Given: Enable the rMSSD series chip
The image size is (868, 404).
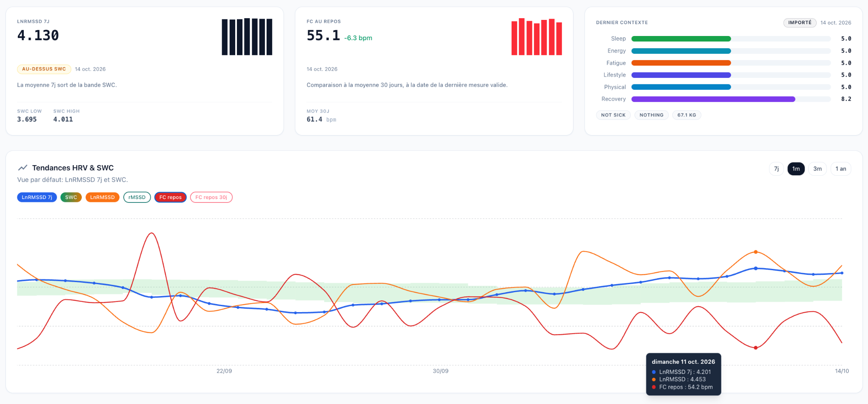Looking at the screenshot, I should [x=137, y=197].
